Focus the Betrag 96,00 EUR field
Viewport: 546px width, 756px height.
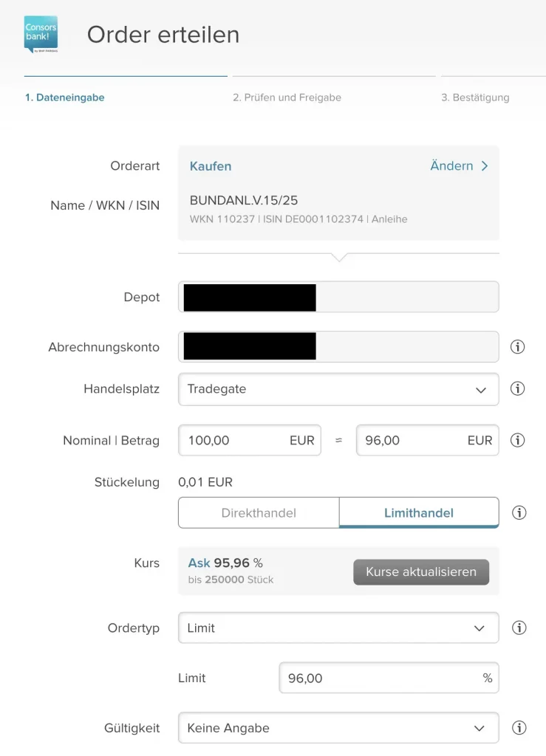click(x=427, y=440)
